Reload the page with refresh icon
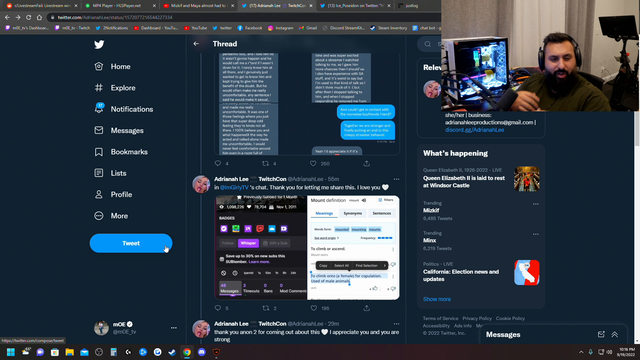640x360 pixels. [x=28, y=18]
